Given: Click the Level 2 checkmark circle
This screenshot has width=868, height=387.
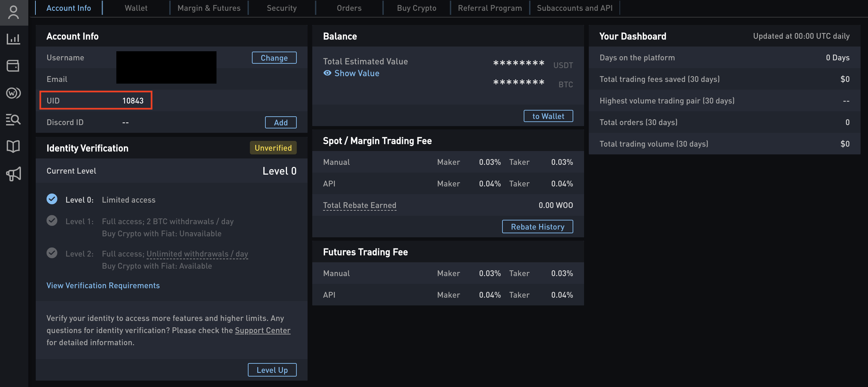Looking at the screenshot, I should pos(52,253).
